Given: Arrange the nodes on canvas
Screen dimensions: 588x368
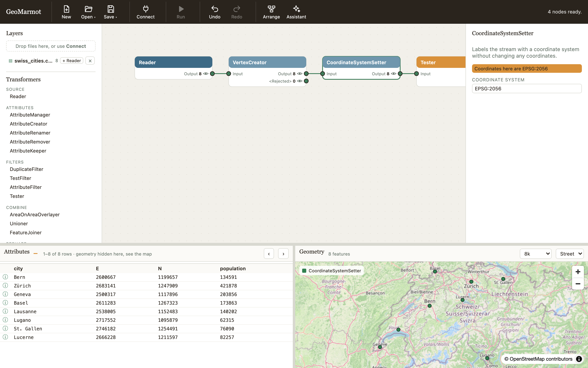Looking at the screenshot, I should 271,12.
